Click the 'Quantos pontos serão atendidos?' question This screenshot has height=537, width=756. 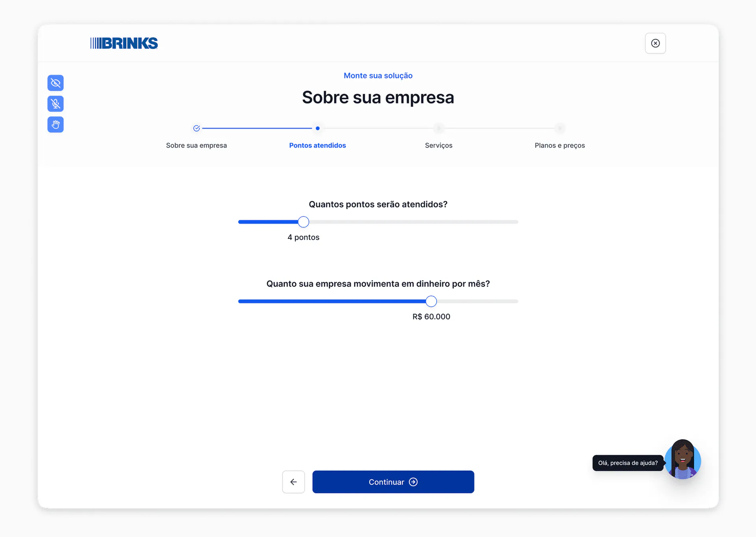click(x=378, y=204)
